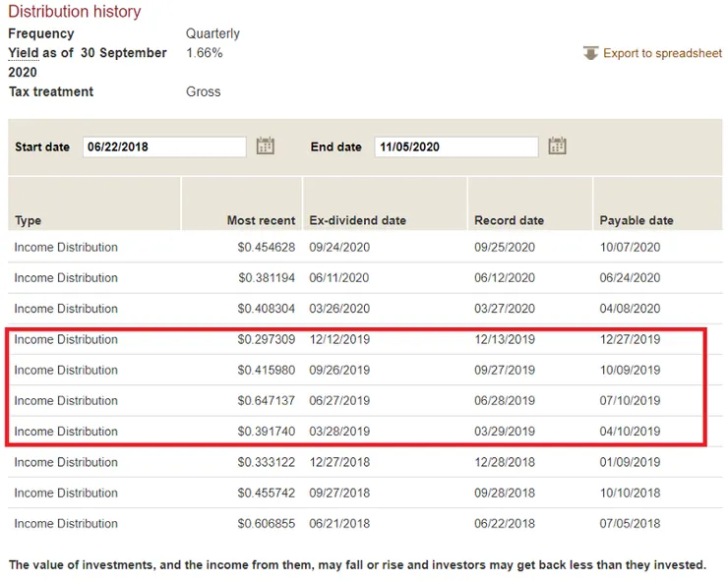
Task: Click record date 09/28/2018
Action: 505,493
